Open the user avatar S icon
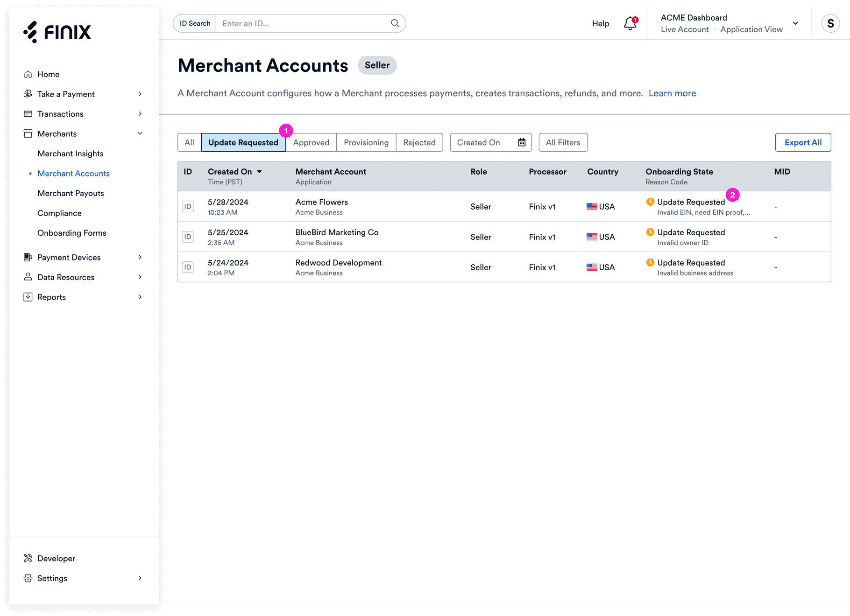 click(830, 23)
